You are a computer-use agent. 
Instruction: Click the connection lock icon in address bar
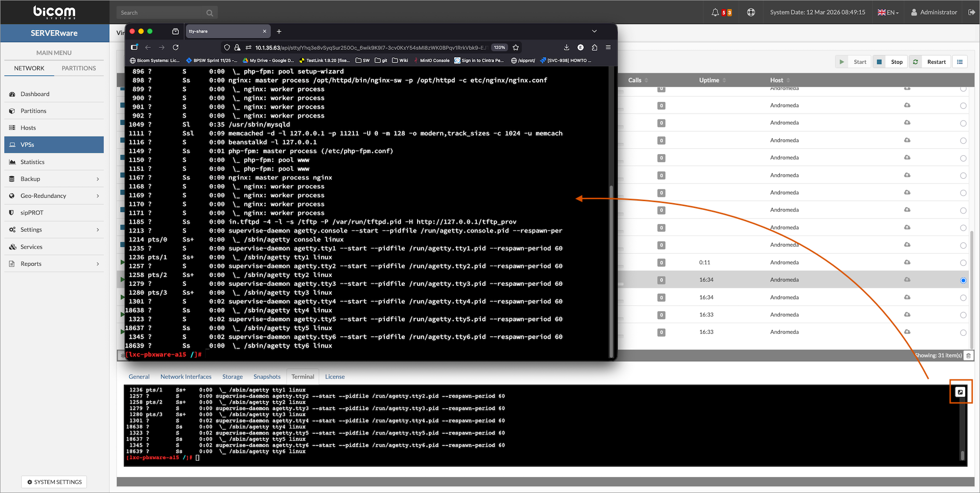point(237,47)
